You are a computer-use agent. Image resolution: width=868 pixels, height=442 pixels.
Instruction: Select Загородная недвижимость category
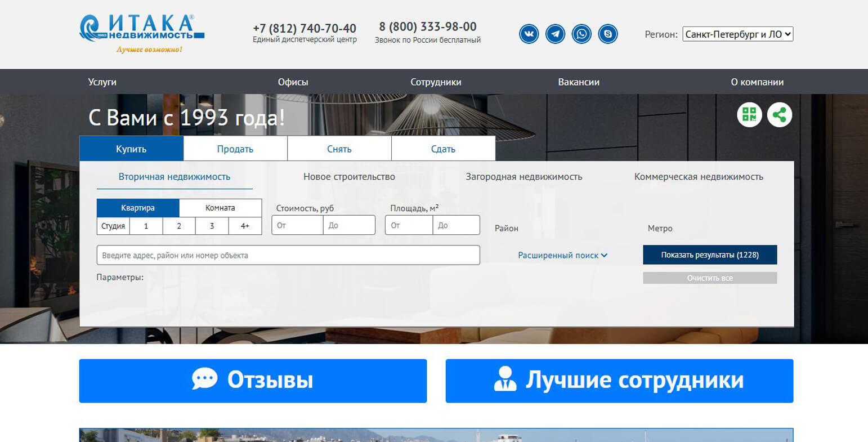pos(524,177)
